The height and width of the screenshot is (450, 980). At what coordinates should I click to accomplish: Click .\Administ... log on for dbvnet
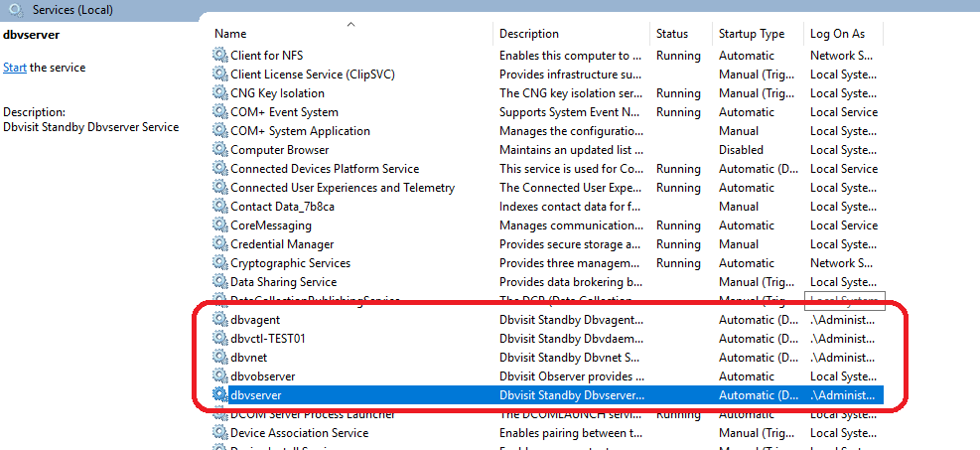pos(843,358)
